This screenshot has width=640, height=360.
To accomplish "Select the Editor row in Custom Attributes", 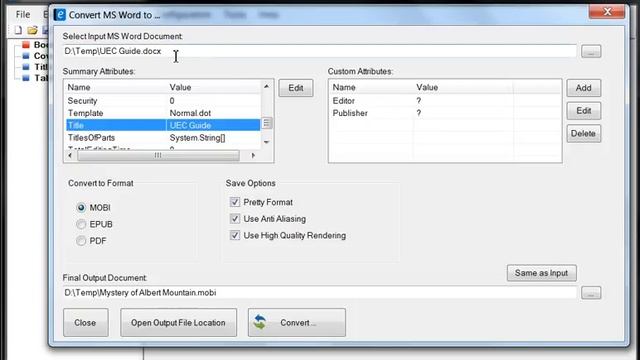I will (x=445, y=101).
